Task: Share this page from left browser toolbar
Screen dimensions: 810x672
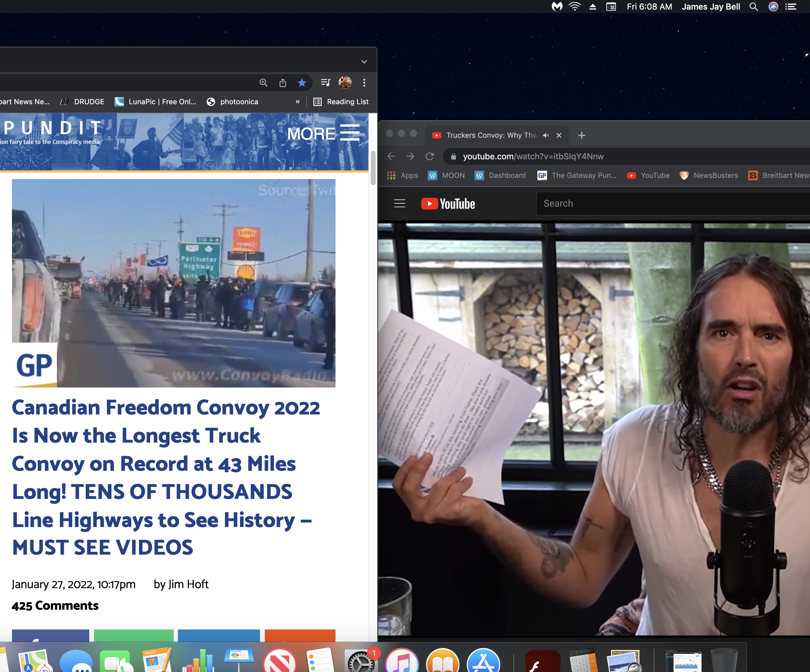Action: 283,83
